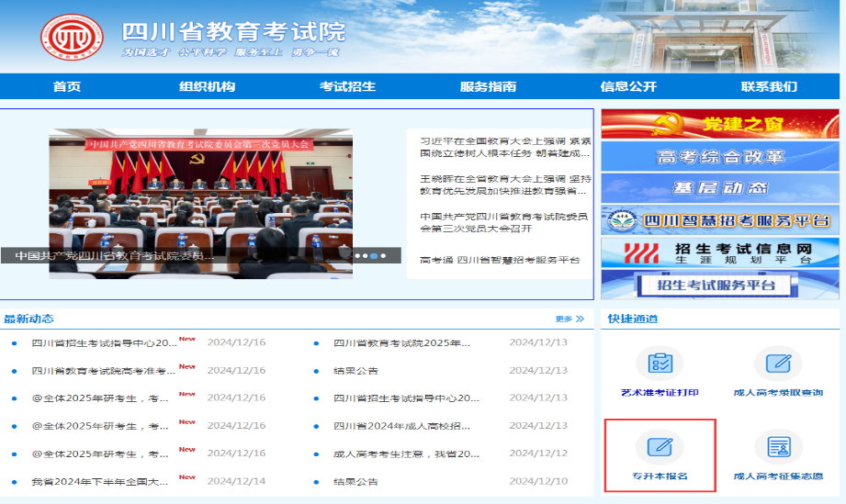Click the 艺术准考证打印 text label
This screenshot has height=504, width=846.
point(660,392)
